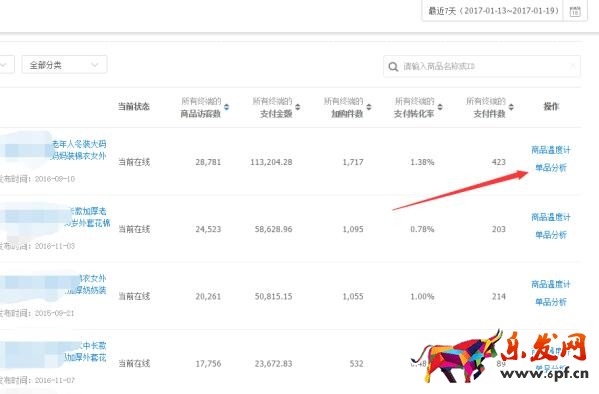The image size is (599, 394).
Task: Expand the 全部分类 category dropdown
Action: (64, 65)
